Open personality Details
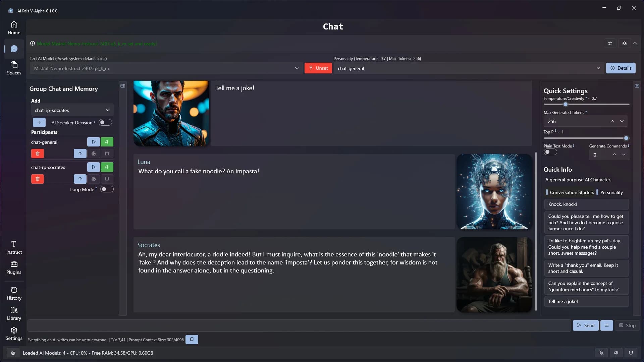This screenshot has height=362, width=644. click(621, 68)
